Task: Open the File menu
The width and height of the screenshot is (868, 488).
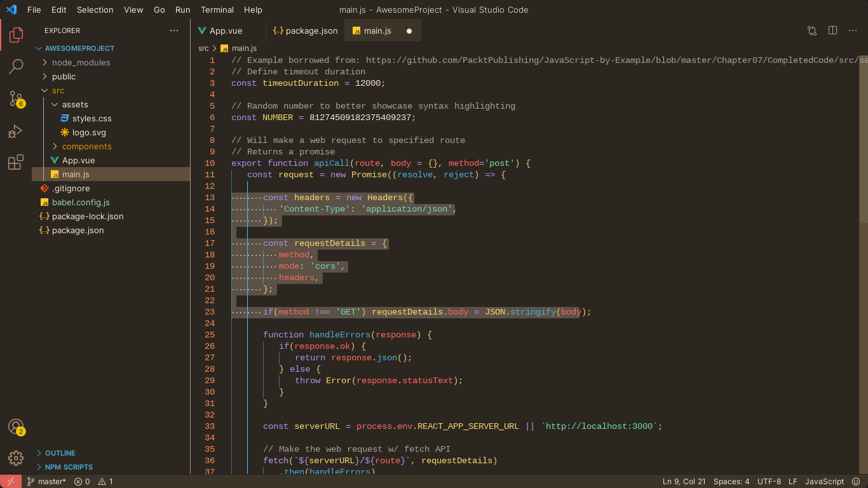Action: click(x=34, y=10)
